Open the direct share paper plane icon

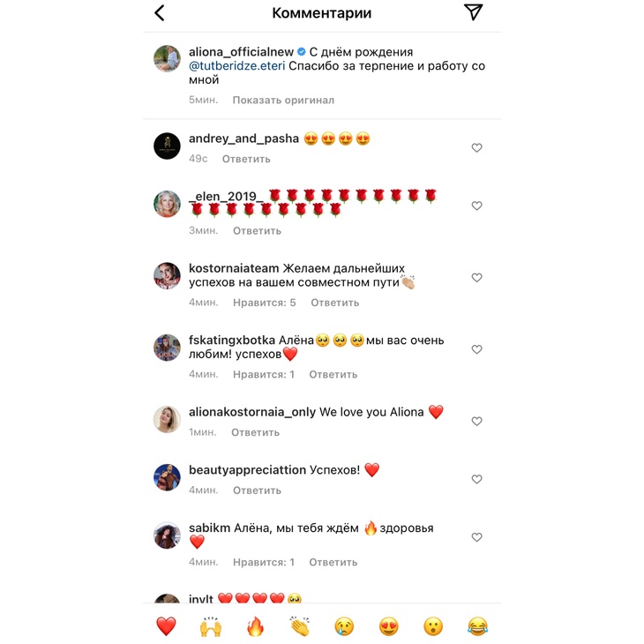tap(473, 12)
